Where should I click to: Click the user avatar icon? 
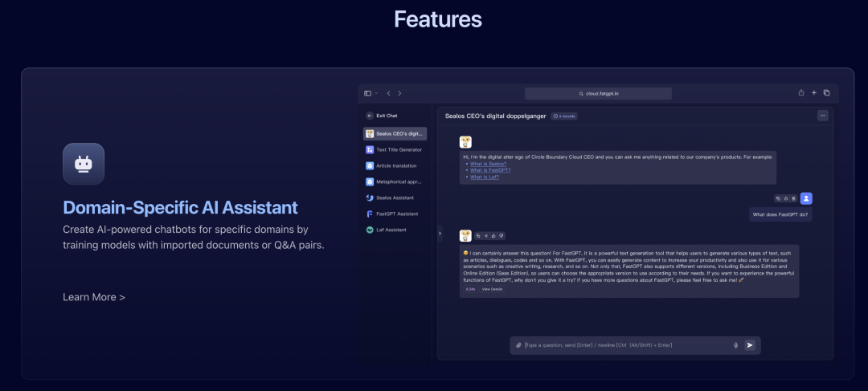point(807,198)
